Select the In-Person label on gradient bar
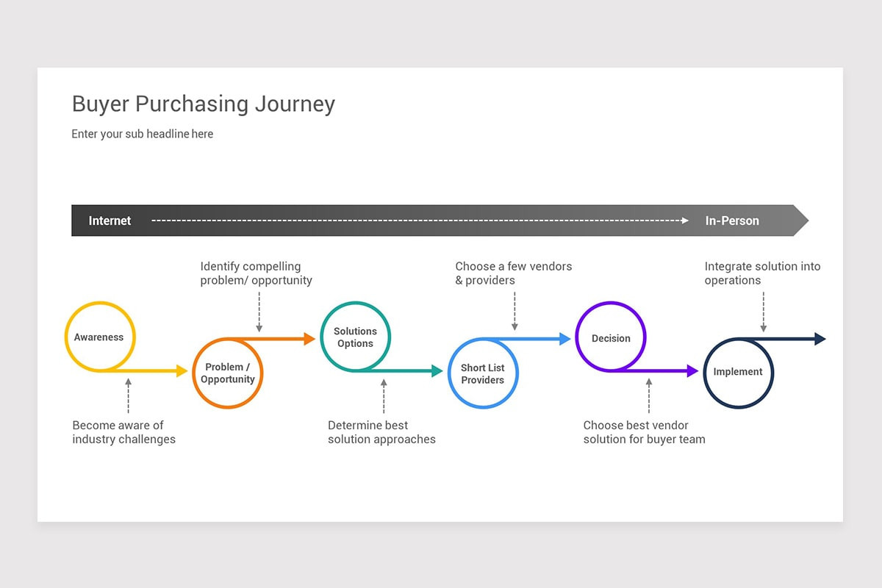This screenshot has height=588, width=882. [732, 220]
